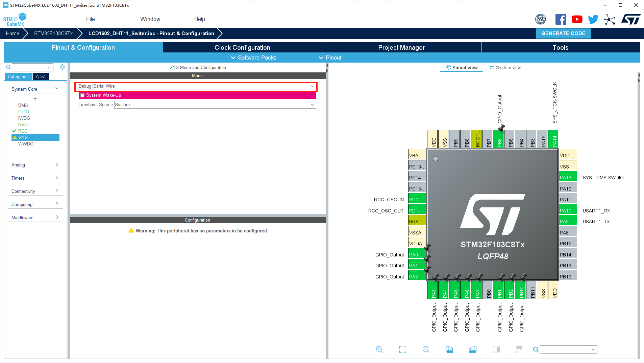Switch to the Project Manager tab
This screenshot has height=363, width=644.
(x=401, y=48)
